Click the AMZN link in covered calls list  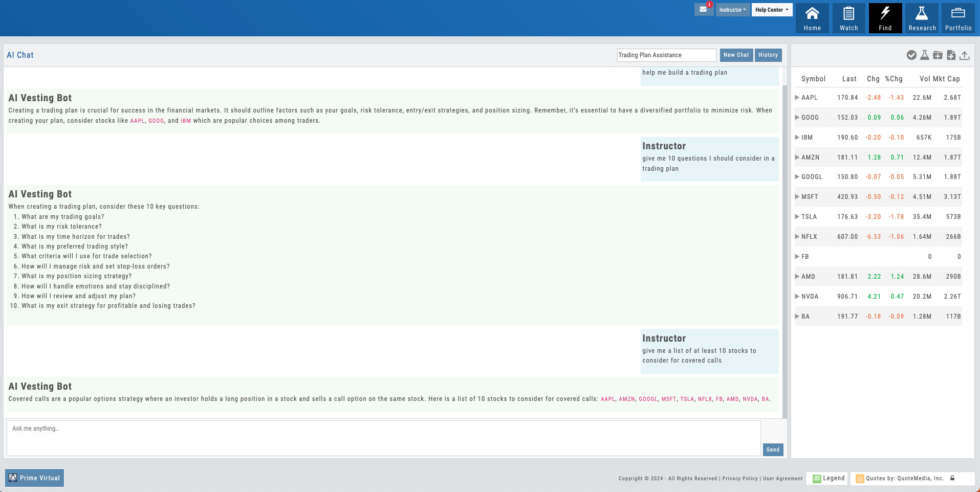coord(627,399)
